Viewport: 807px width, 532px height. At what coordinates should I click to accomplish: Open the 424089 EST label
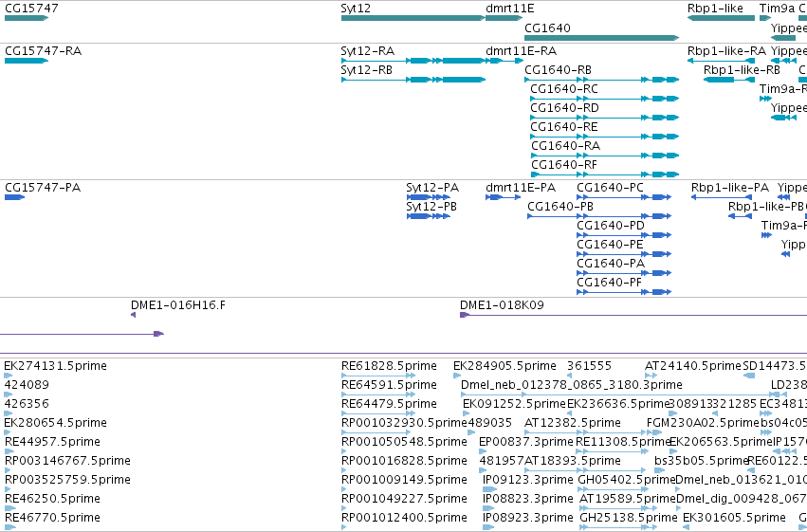click(27, 385)
